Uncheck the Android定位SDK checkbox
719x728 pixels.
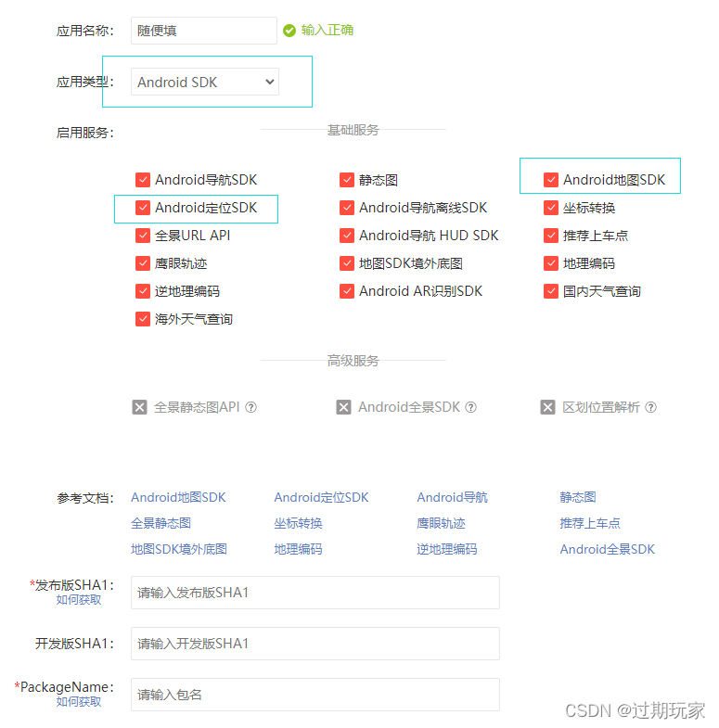coord(143,208)
